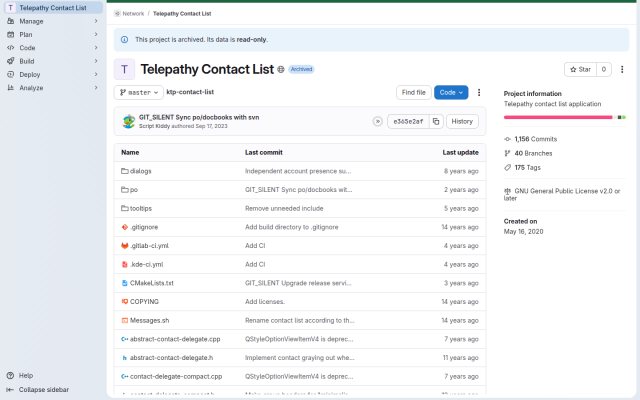Click contact-delegate-compact.cpp C++ icon
The width and height of the screenshot is (640, 400).
click(124, 376)
